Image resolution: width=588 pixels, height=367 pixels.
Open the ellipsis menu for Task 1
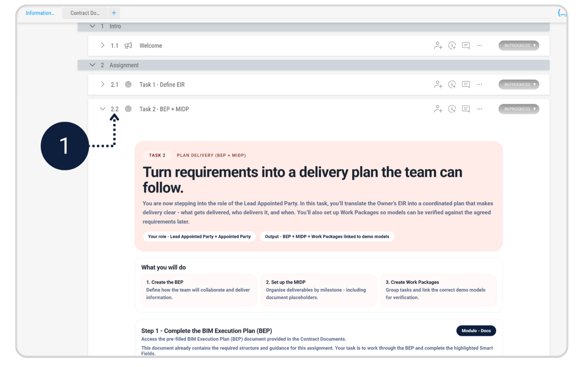point(480,84)
